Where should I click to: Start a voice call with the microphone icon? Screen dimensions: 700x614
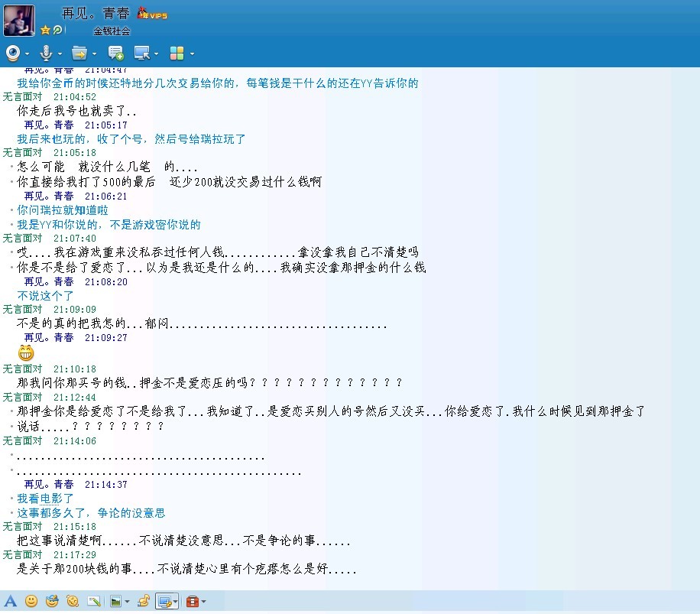coord(46,54)
